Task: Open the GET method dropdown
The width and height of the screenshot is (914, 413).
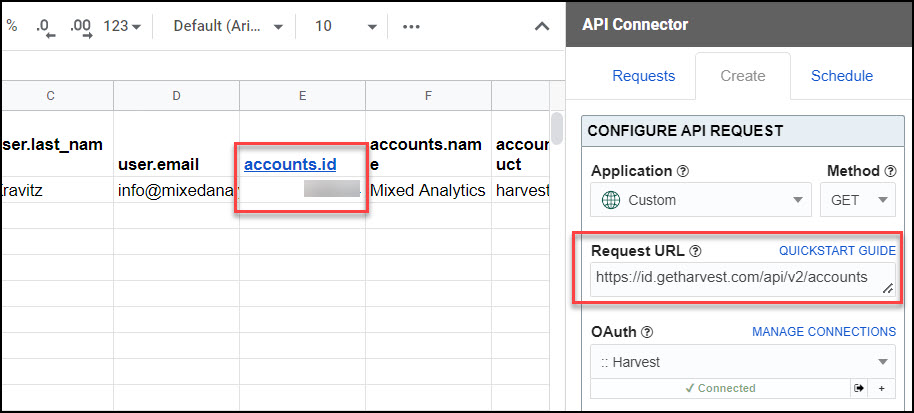Action: [x=858, y=200]
